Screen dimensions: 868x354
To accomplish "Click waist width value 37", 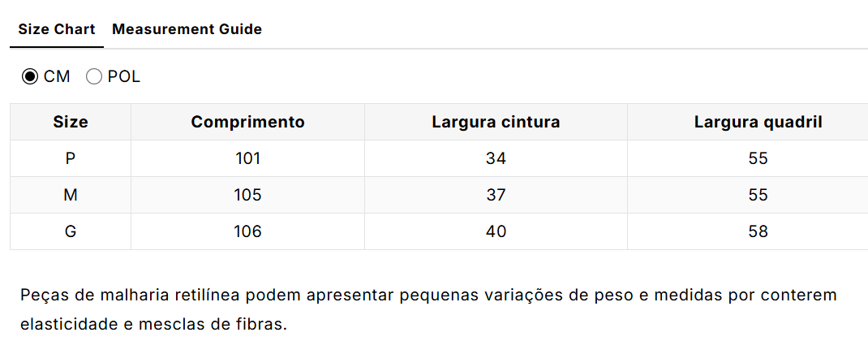I will pyautogui.click(x=496, y=196).
